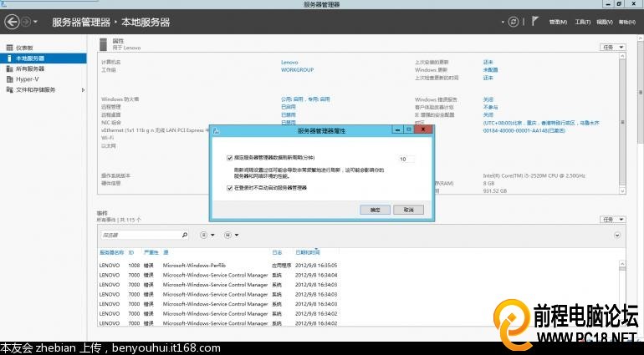Click the search magnifier in events filter

click(184, 236)
